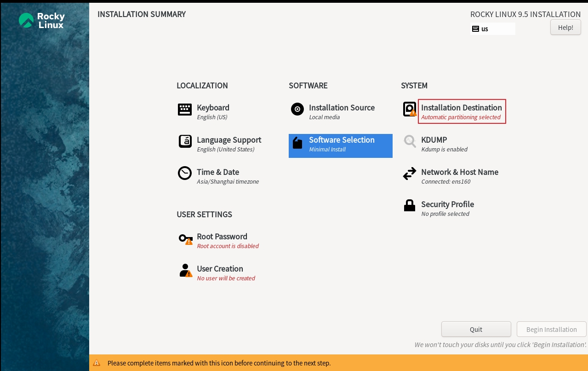Image resolution: width=588 pixels, height=371 pixels.
Task: Click 'English (US)' keyboard text
Action: pos(212,117)
